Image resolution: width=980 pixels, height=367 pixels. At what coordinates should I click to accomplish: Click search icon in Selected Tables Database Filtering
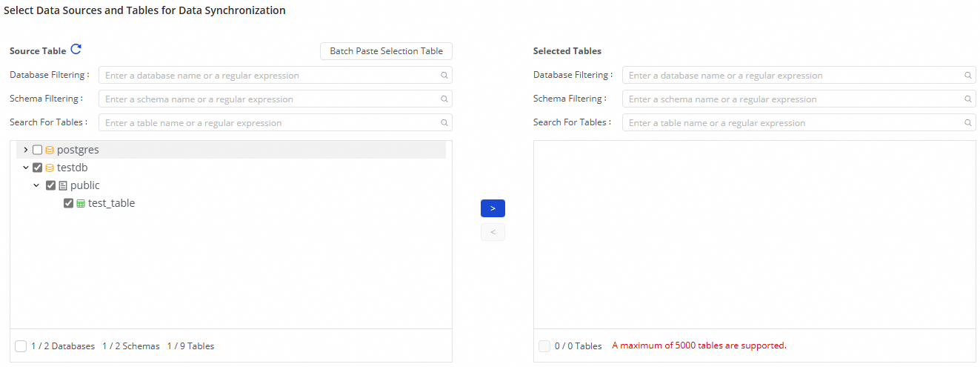968,75
